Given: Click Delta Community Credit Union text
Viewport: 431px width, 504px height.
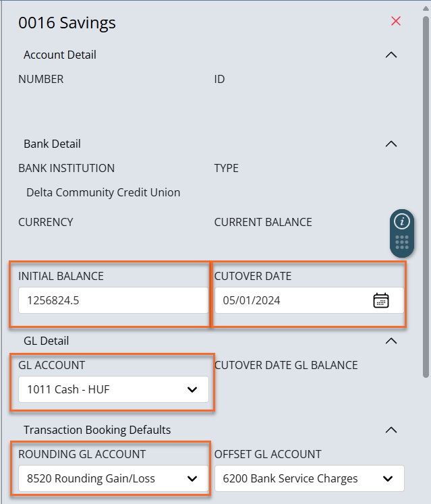Looking at the screenshot, I should (103, 192).
